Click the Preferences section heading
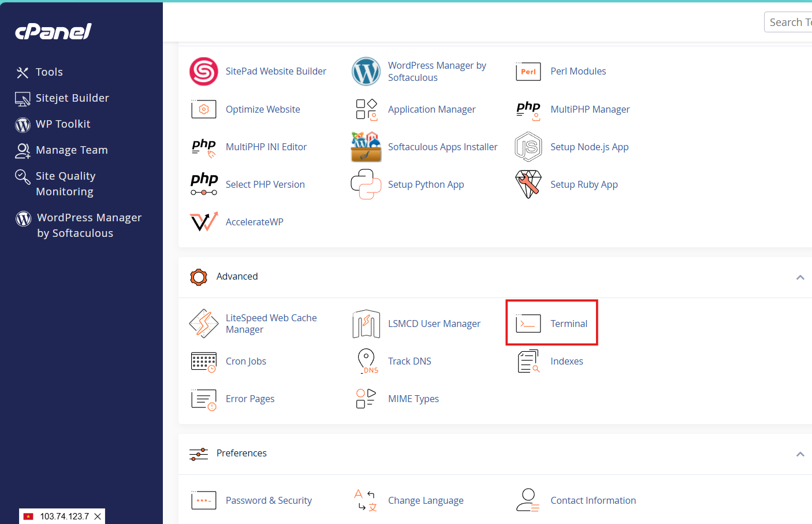Screen dimensions: 812x524 point(241,453)
